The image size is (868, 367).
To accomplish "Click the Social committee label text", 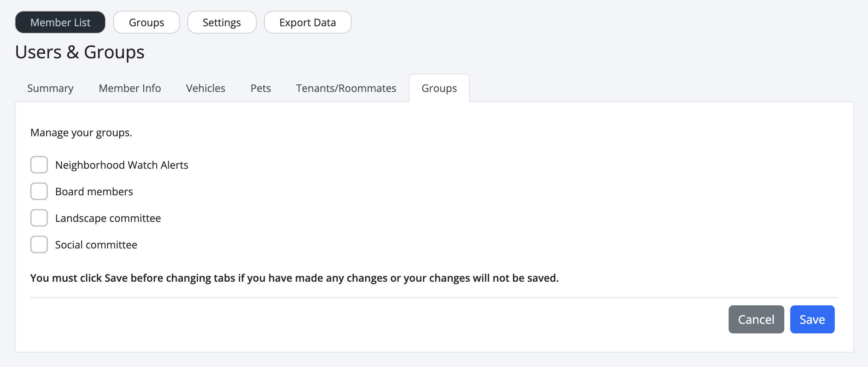I will (96, 245).
